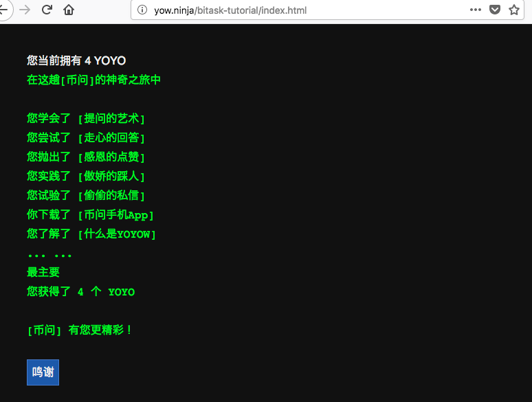The width and height of the screenshot is (532, 402).
Task: Click the line 您抛出了 [感恩的点赞]
Action: 86,157
